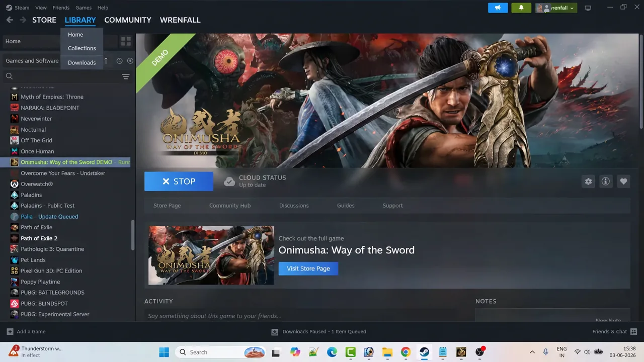Select Downloads in the Library dropdown
The image size is (644, 362).
tap(82, 63)
